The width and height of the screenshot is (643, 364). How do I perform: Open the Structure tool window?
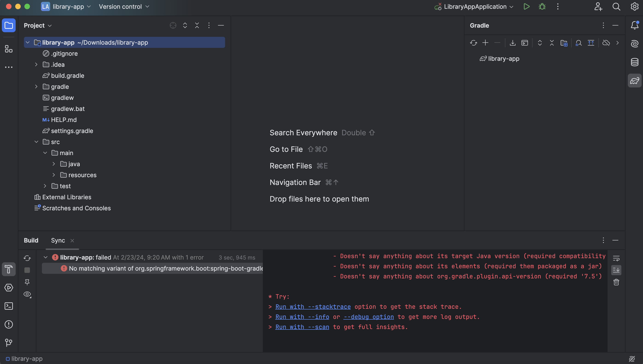[x=9, y=49]
